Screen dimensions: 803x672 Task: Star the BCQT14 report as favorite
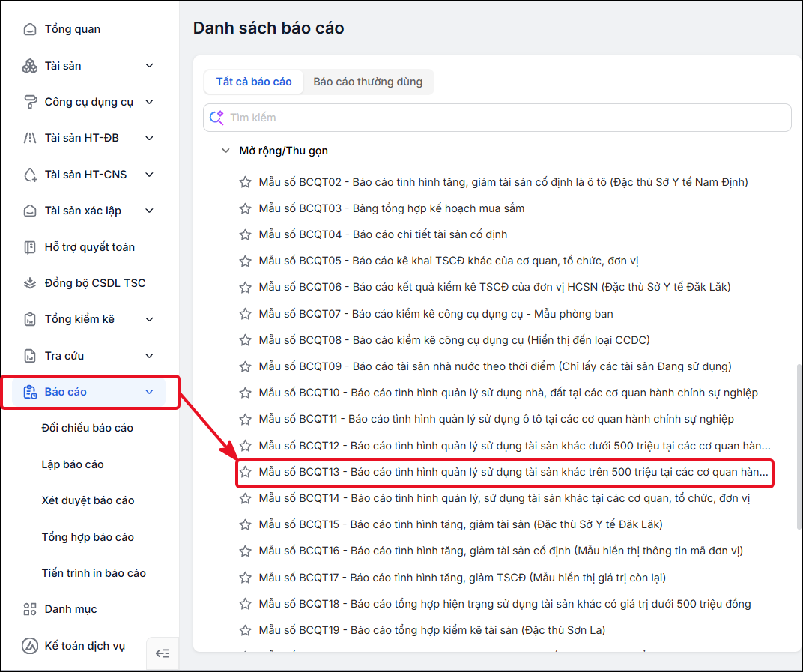click(x=245, y=498)
